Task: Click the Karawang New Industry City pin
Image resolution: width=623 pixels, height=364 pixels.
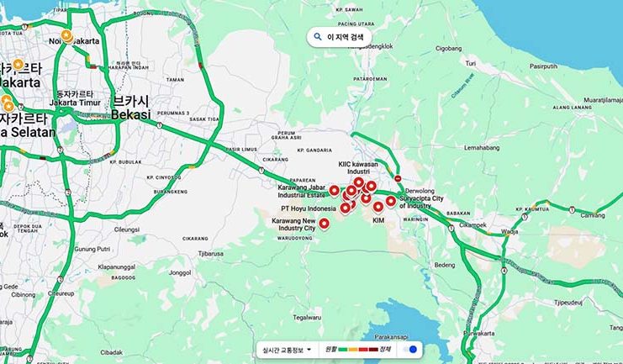Action: 325,224
